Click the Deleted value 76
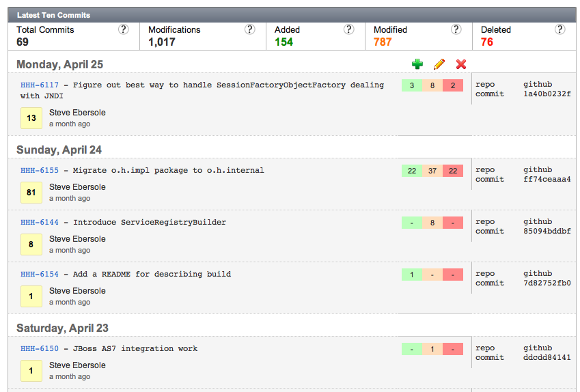 [x=487, y=42]
